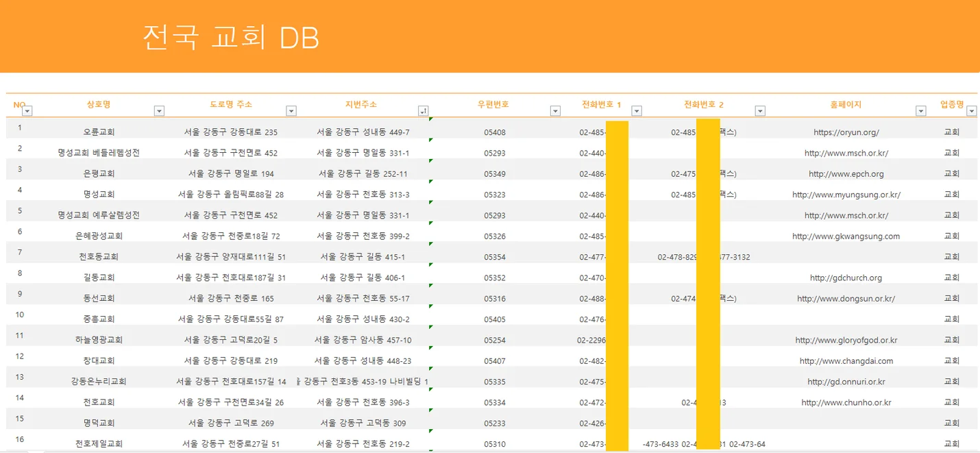
Task: Open the 업종명 column filter dropdown
Action: click(x=971, y=111)
